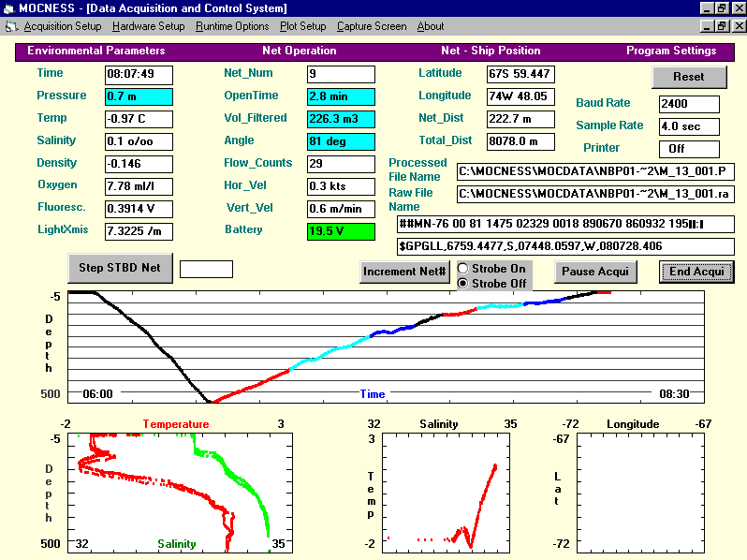Screen dimensions: 747x560
Task: Click the Pause Acqui button
Action: [x=595, y=272]
